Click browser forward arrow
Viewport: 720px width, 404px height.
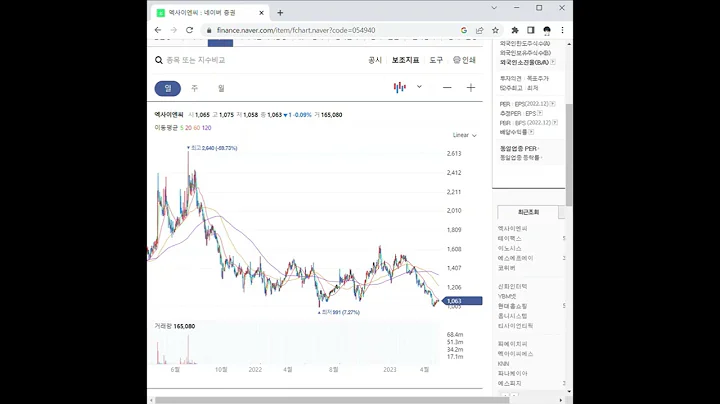click(x=174, y=30)
